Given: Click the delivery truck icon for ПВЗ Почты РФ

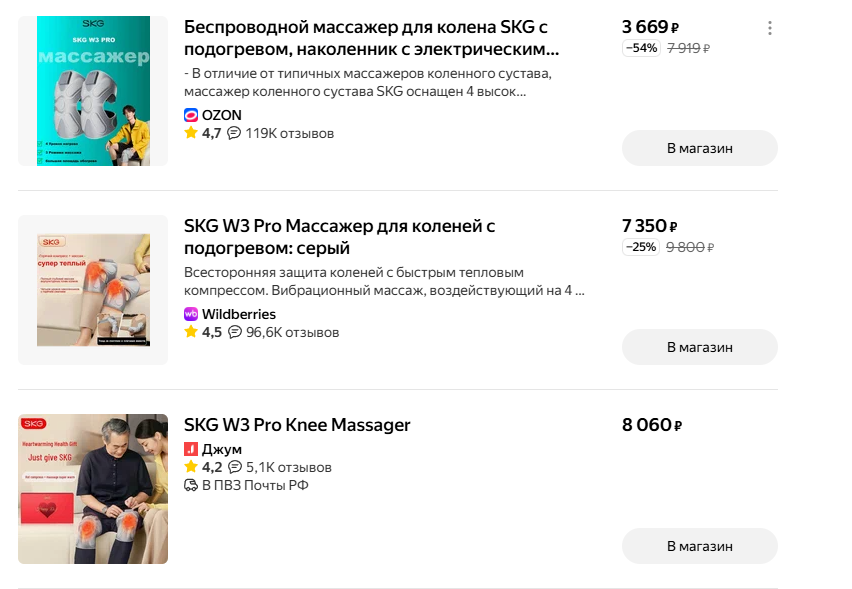Looking at the screenshot, I should coord(191,485).
